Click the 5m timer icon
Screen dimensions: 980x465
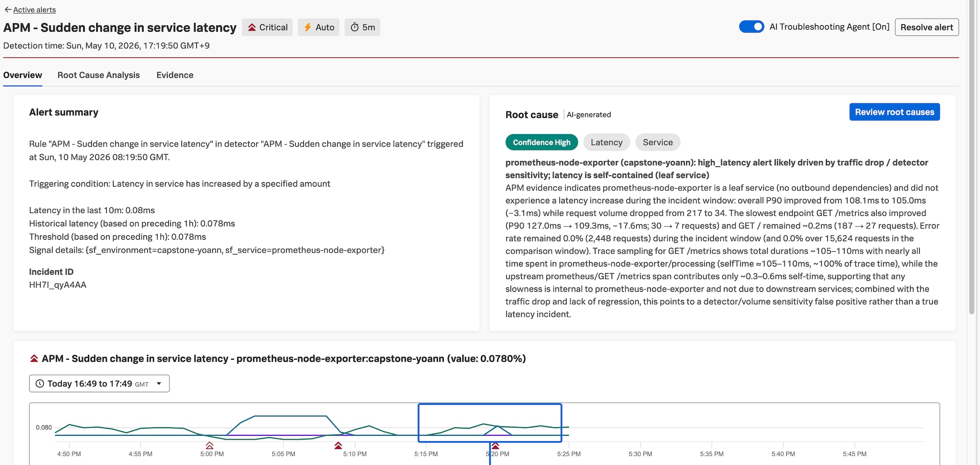[355, 27]
